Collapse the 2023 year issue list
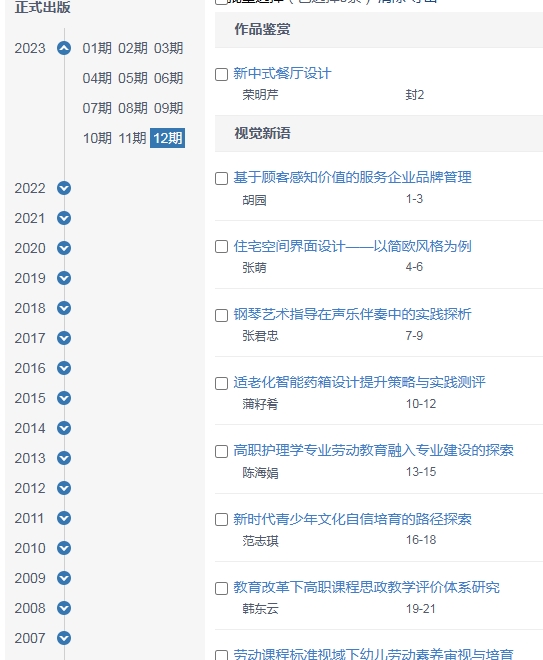Screen dimensions: 543x660 click(64, 48)
